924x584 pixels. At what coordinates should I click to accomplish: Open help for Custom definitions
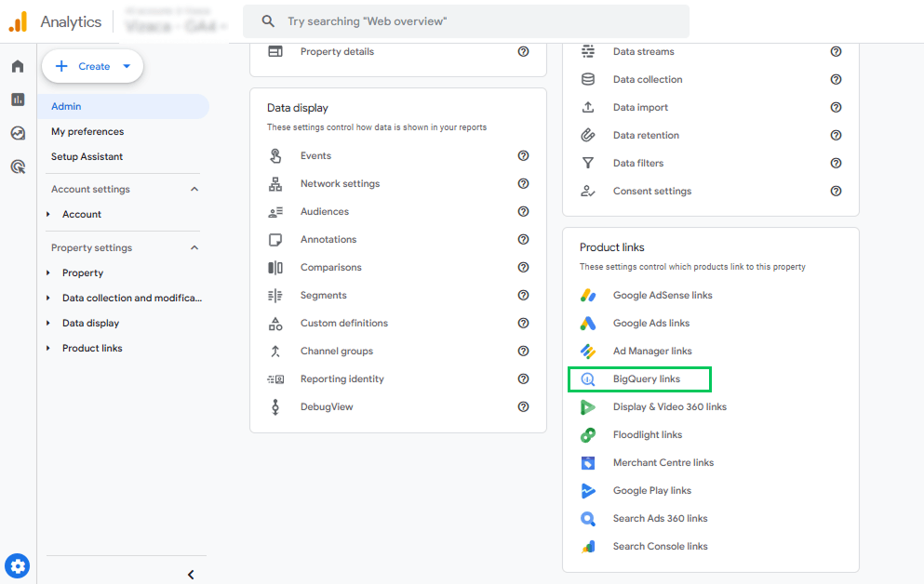tap(523, 323)
